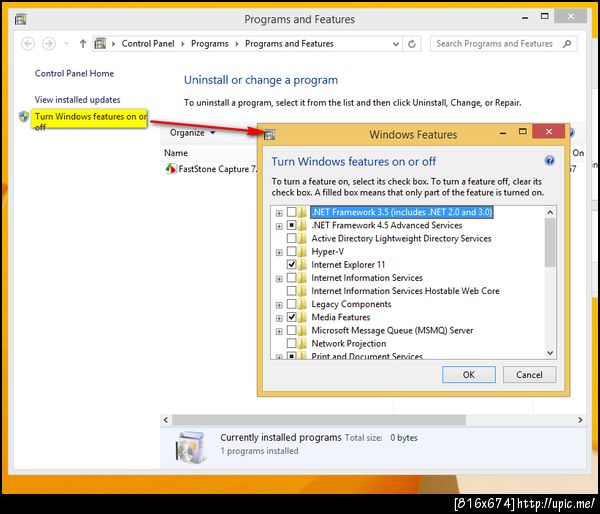Click Programs breadcrumb
The width and height of the screenshot is (600, 514).
coord(210,44)
